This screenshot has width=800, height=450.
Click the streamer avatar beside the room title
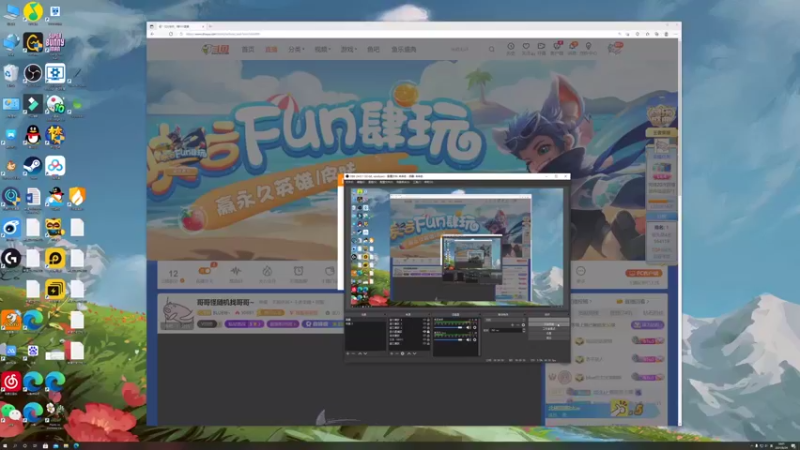pyautogui.click(x=178, y=312)
